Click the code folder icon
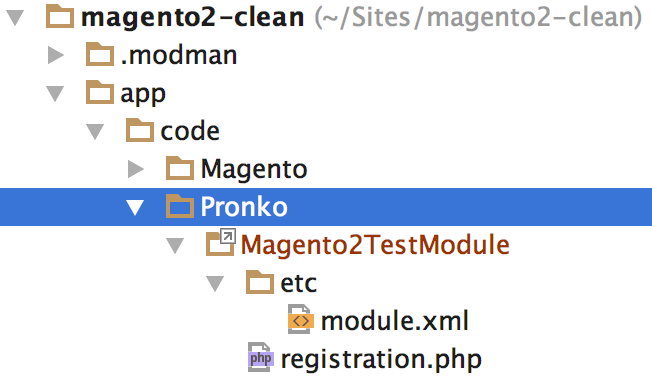Viewport: 652px width, 384px height. [x=140, y=130]
